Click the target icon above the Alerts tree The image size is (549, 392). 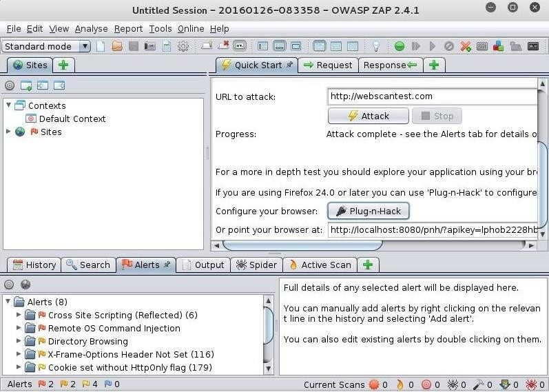tap(9, 285)
